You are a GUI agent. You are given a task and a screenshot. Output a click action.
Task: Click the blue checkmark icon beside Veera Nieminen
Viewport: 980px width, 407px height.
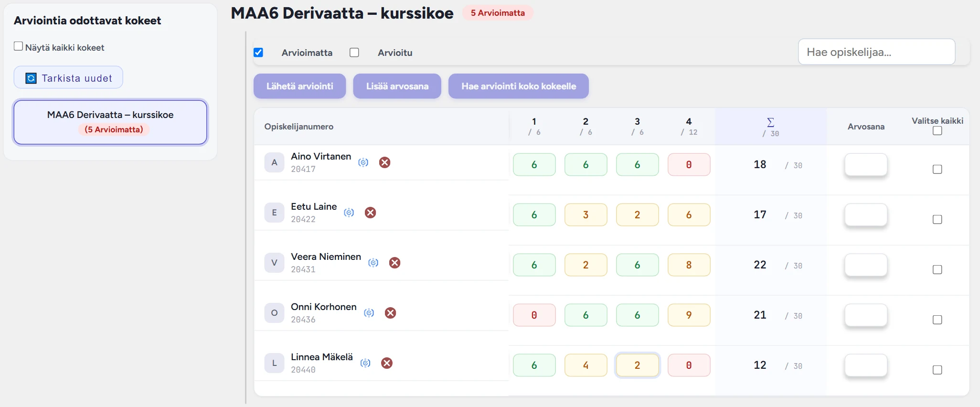373,263
